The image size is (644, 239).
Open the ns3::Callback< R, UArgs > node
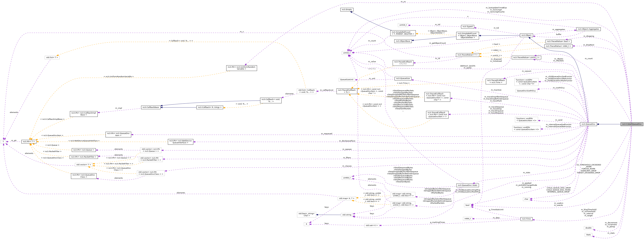tap(209, 107)
